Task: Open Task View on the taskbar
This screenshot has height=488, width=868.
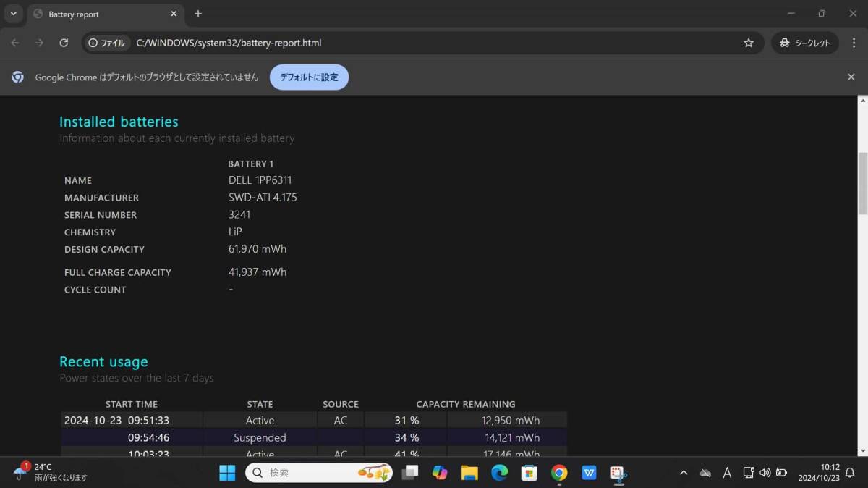Action: [x=410, y=473]
